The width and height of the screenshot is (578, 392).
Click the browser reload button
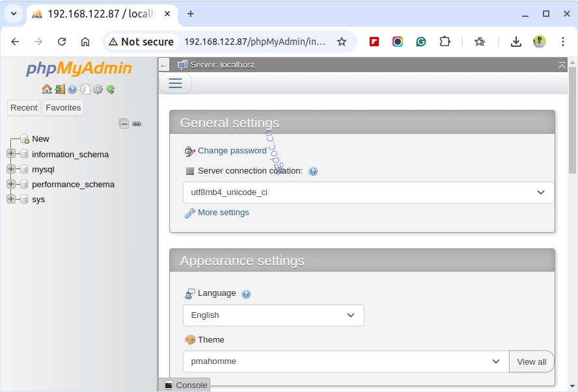pyautogui.click(x=62, y=42)
